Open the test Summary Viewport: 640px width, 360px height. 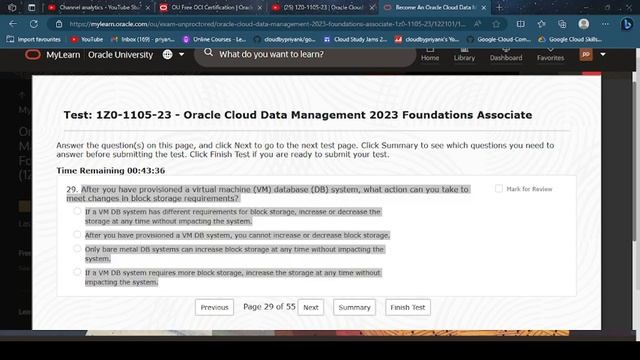[354, 307]
